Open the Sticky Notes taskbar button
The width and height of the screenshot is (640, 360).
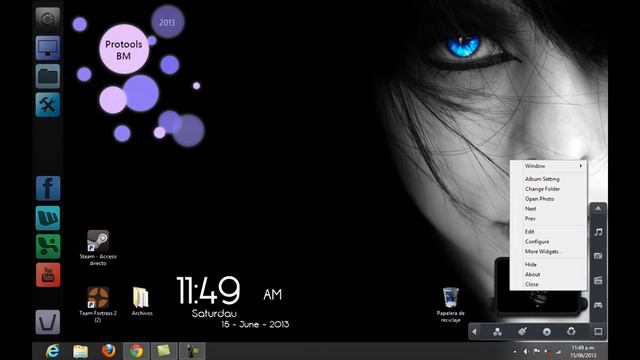click(x=164, y=351)
